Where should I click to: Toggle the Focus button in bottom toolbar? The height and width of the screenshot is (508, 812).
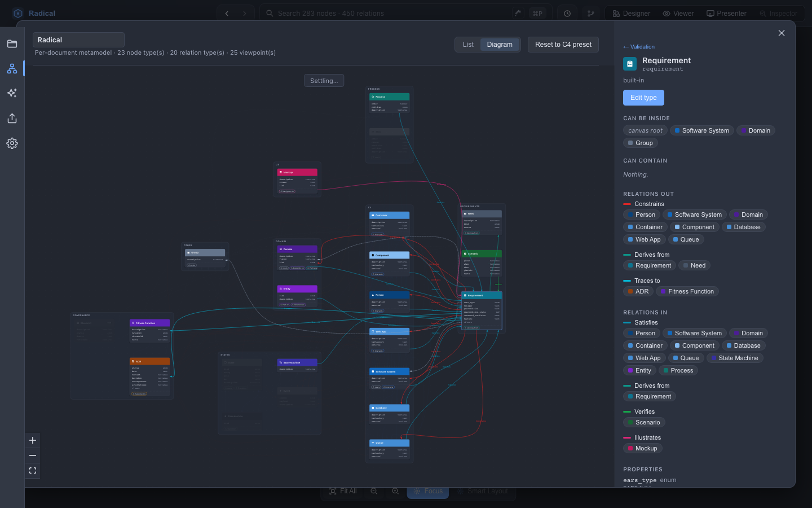(x=428, y=491)
